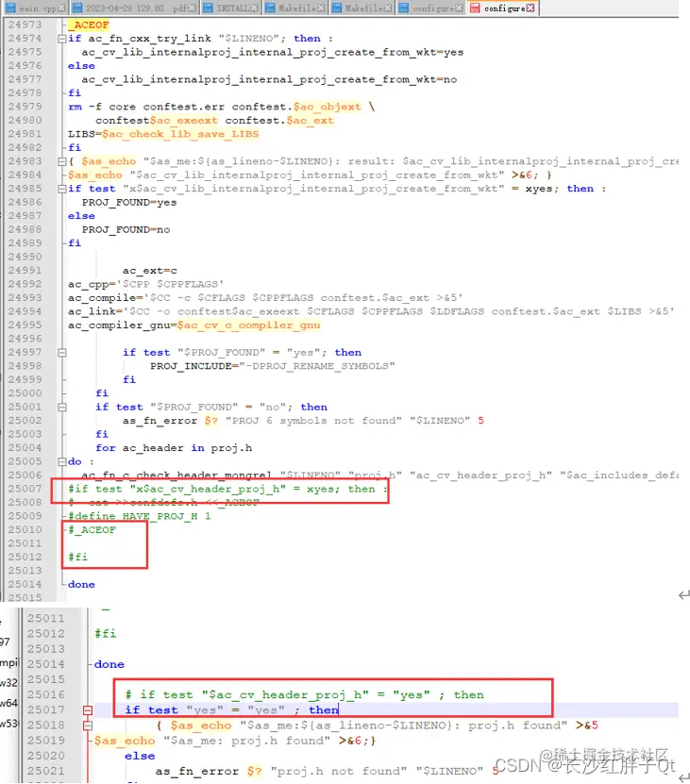Screen dimensions: 690x784
Task: Click line number 25016 in the margin
Action: pyautogui.click(x=46, y=694)
